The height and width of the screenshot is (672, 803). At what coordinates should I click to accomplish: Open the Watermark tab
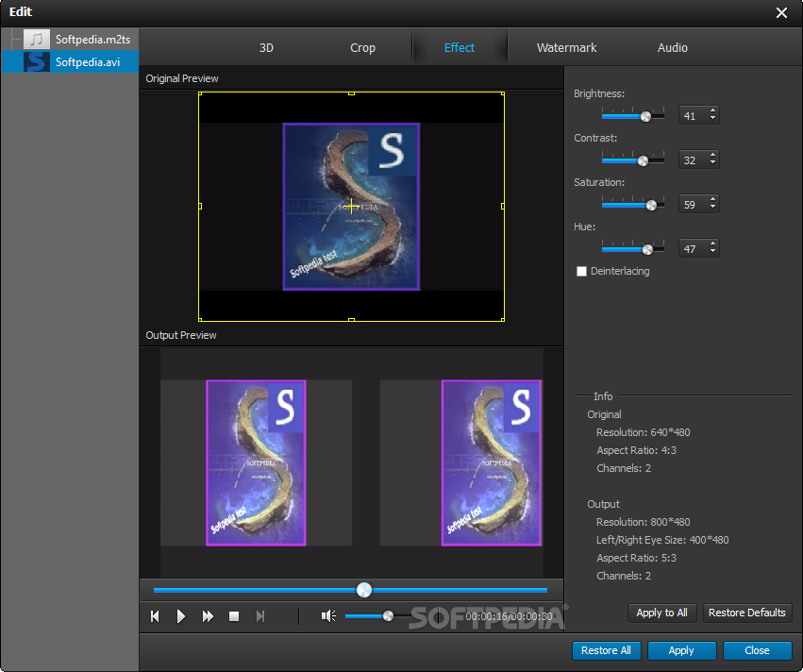click(x=566, y=47)
